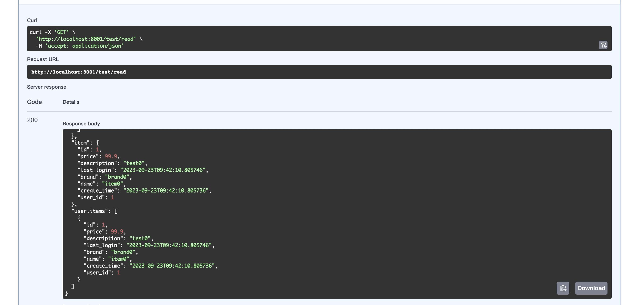Click the first price value 99.9

point(111,157)
